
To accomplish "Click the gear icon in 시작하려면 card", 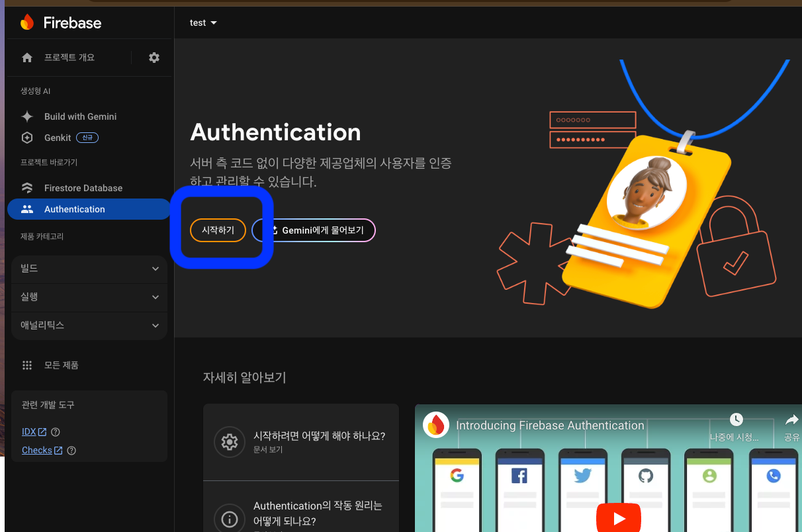I will 230,442.
